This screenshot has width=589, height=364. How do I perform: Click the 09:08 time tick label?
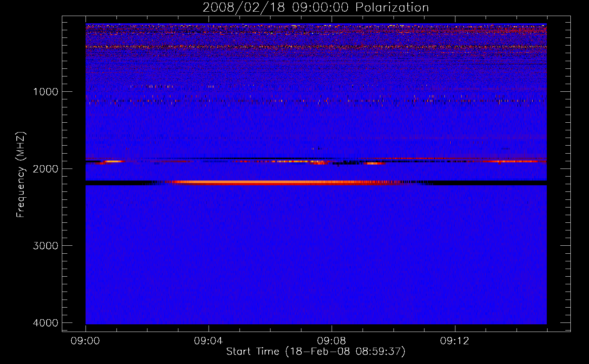pyautogui.click(x=332, y=341)
